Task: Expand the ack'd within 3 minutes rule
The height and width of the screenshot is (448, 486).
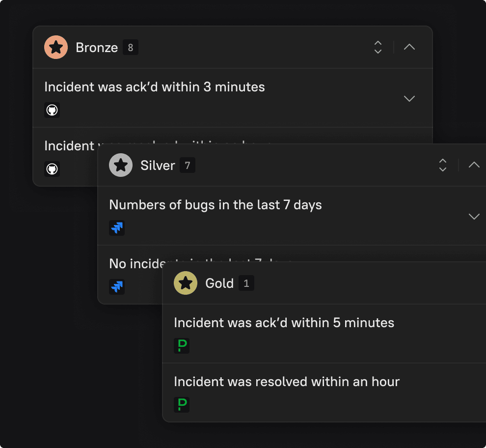Action: 409,98
